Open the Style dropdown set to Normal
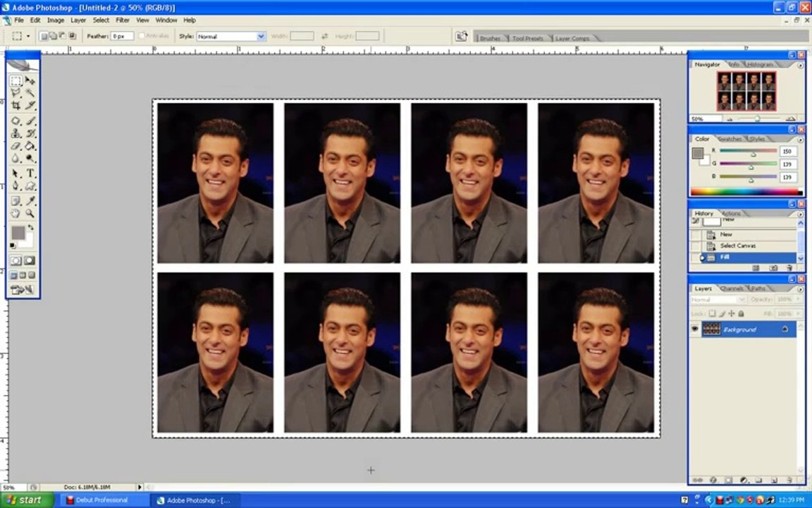812x508 pixels. pos(231,36)
